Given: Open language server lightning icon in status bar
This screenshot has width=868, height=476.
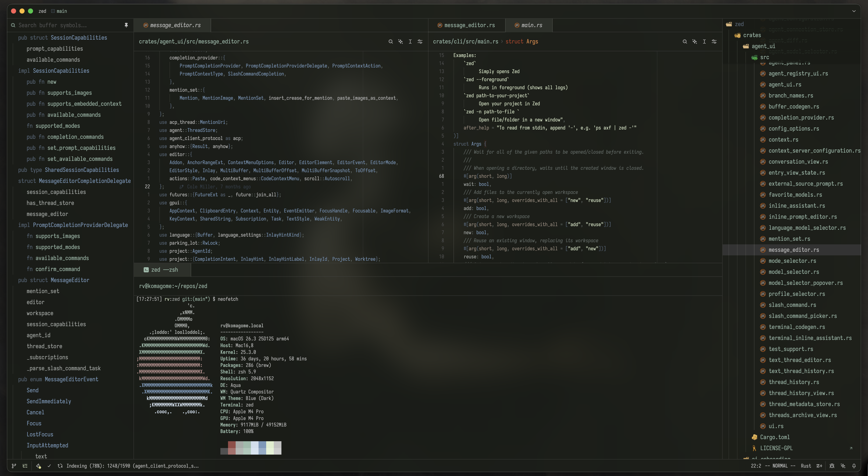Looking at the screenshot, I should pos(38,466).
